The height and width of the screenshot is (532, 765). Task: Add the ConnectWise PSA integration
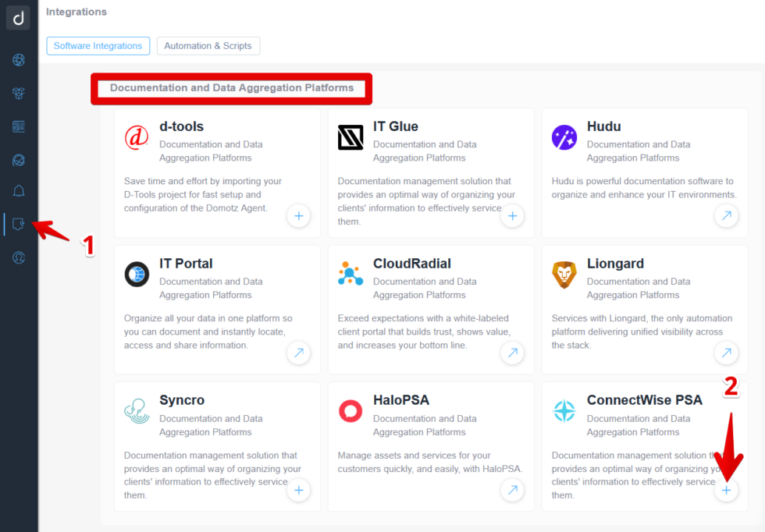(x=726, y=491)
